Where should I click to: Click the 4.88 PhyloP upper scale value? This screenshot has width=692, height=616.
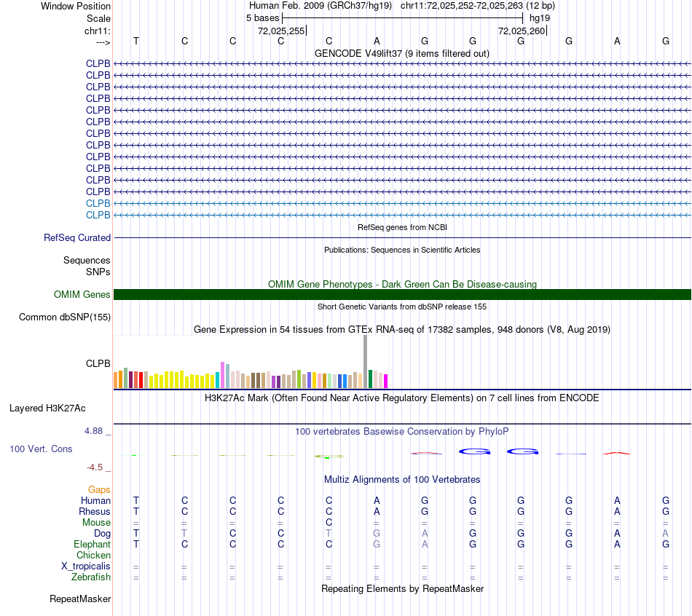[93, 431]
